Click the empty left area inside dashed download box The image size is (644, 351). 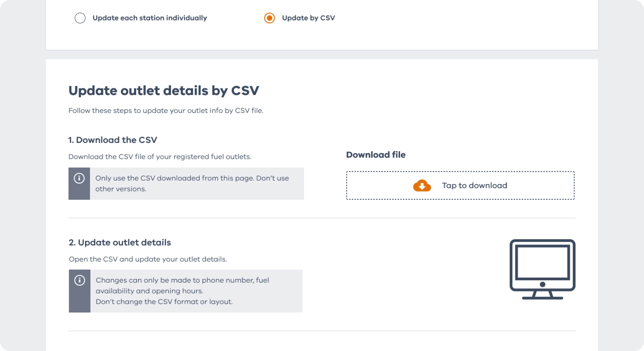375,186
